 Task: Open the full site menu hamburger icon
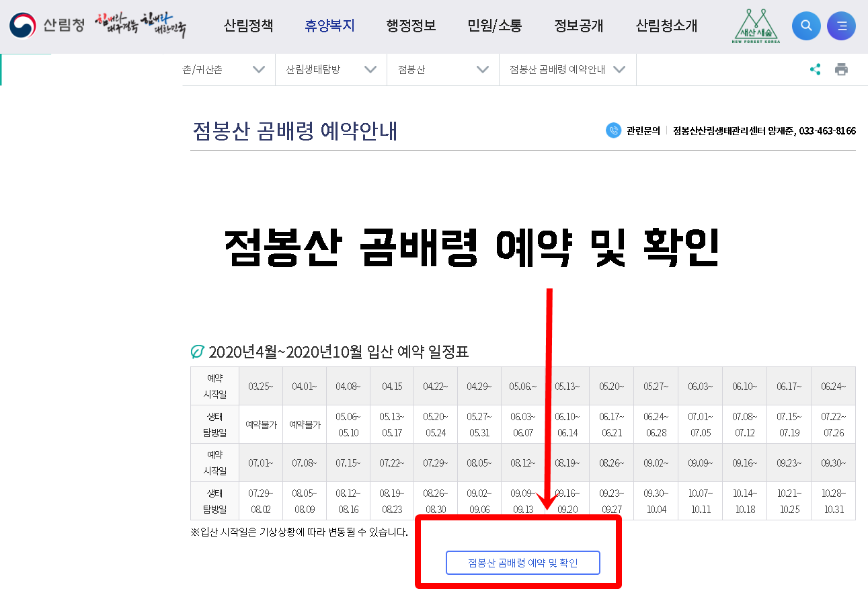coord(841,26)
